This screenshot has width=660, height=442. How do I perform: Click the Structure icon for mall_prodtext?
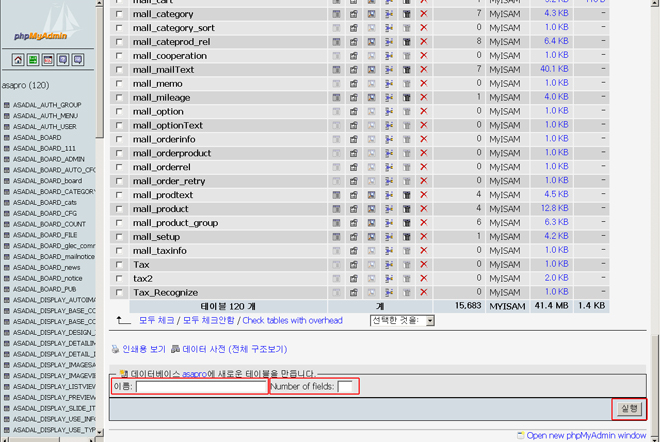click(x=354, y=195)
